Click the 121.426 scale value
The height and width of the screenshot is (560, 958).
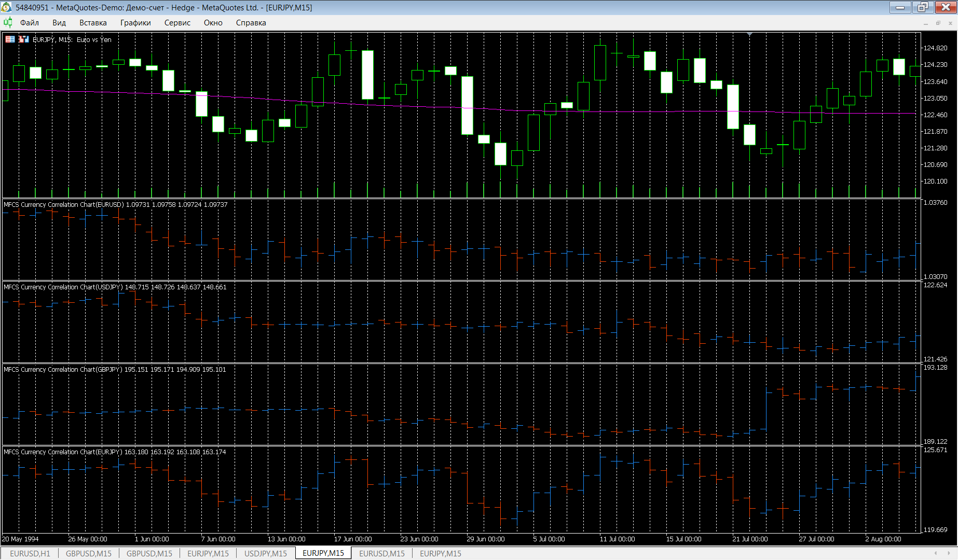[935, 359]
